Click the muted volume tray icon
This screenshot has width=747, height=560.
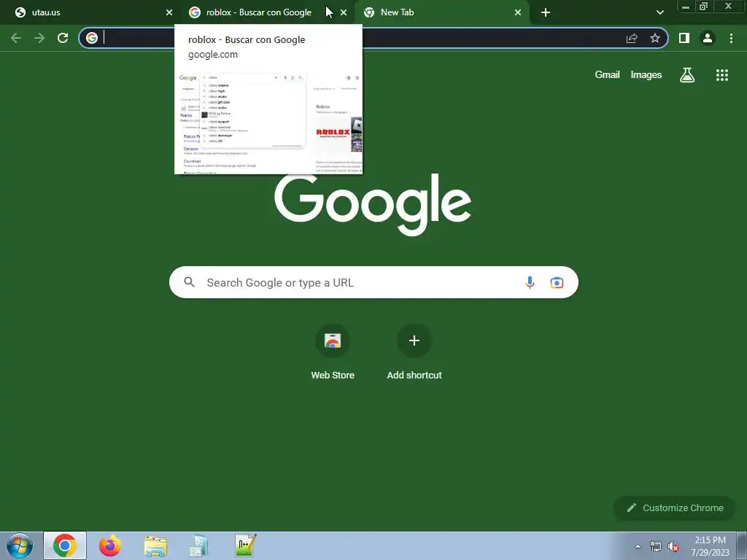[673, 547]
